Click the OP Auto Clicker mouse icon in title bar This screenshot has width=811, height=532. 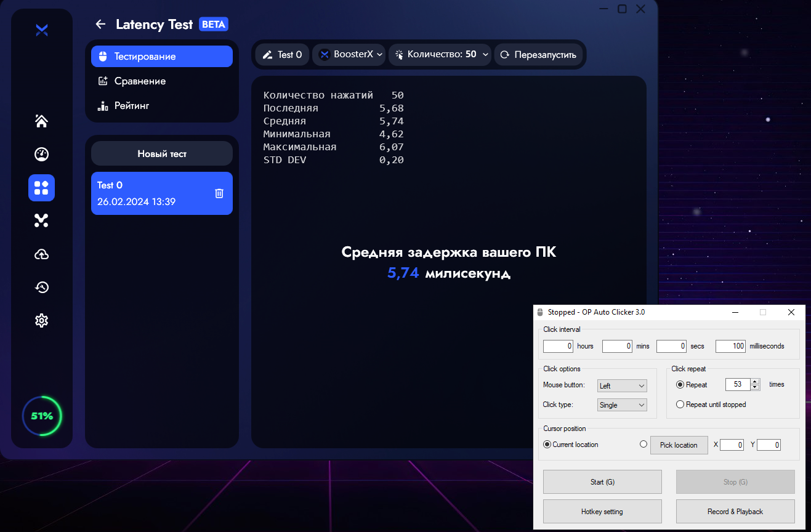pos(540,312)
